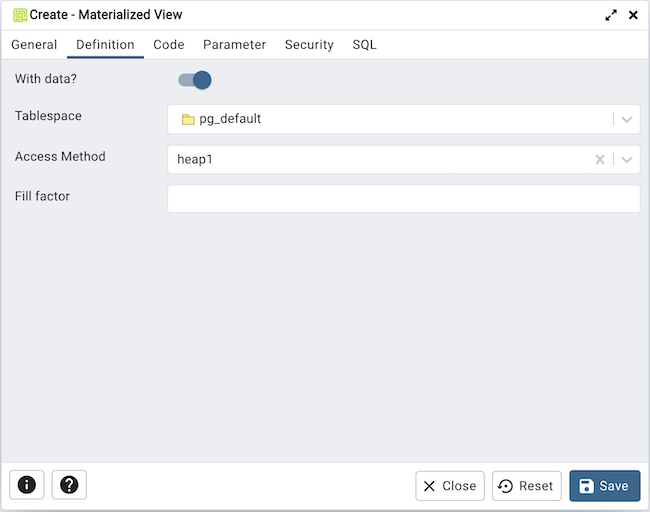
Task: Switch to the General tab
Action: click(34, 45)
